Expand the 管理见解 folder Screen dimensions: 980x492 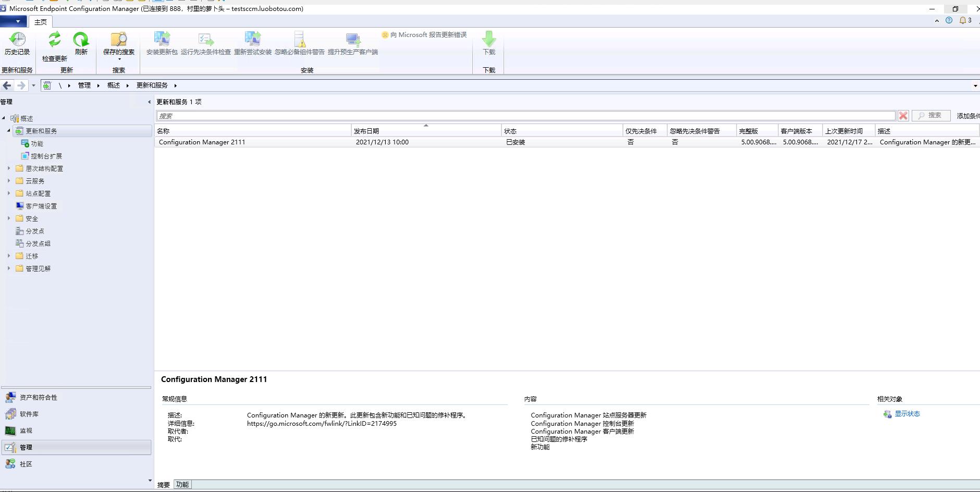pos(8,268)
